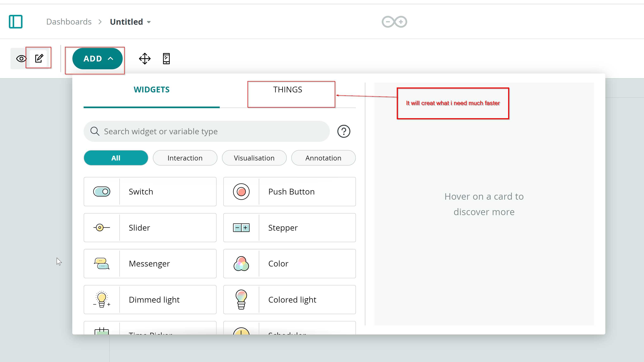Click the breadcrumb chevron separator
644x362 pixels.
click(100, 22)
